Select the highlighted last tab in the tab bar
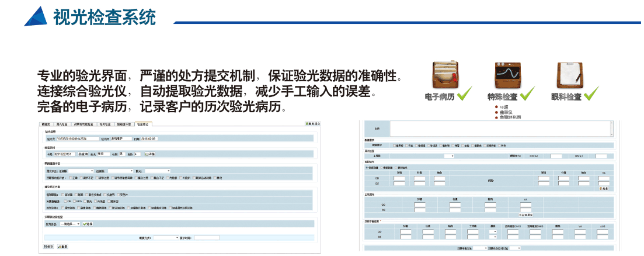 [143, 124]
